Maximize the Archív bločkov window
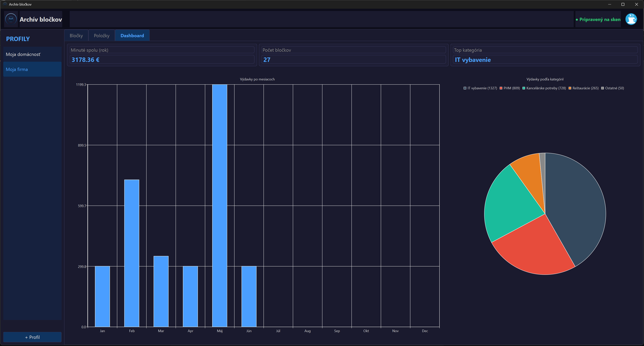Viewport: 644px width, 346px height. [623, 4]
